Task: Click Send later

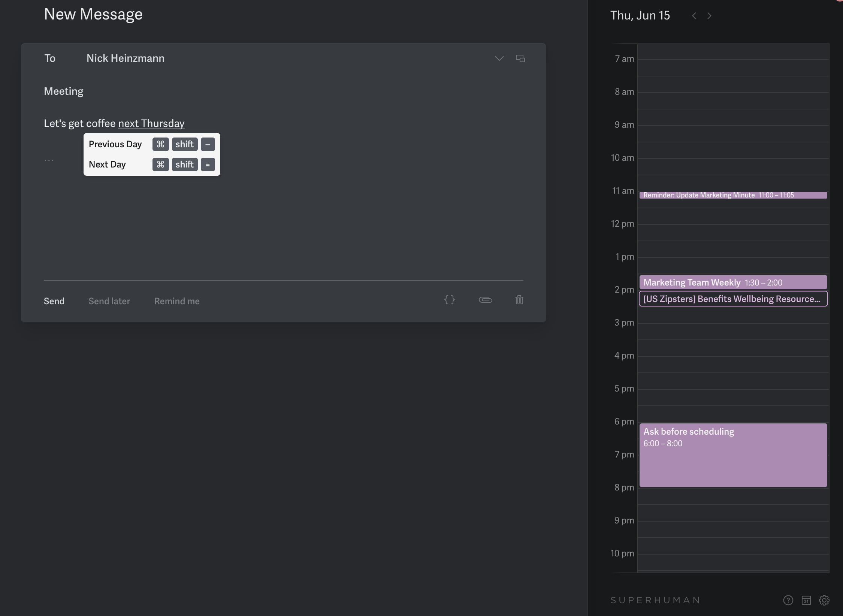Action: point(109,301)
